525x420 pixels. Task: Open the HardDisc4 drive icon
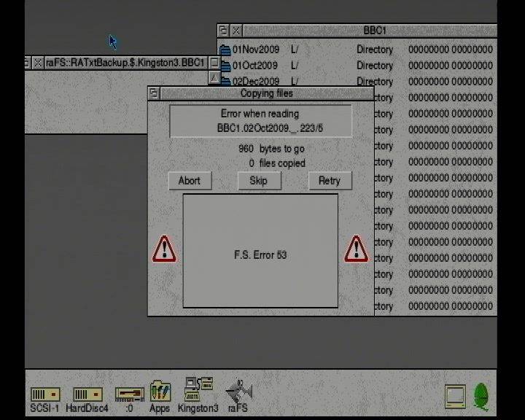[87, 394]
